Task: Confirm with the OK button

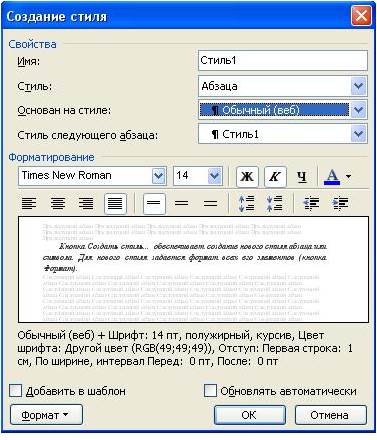Action: 250,415
